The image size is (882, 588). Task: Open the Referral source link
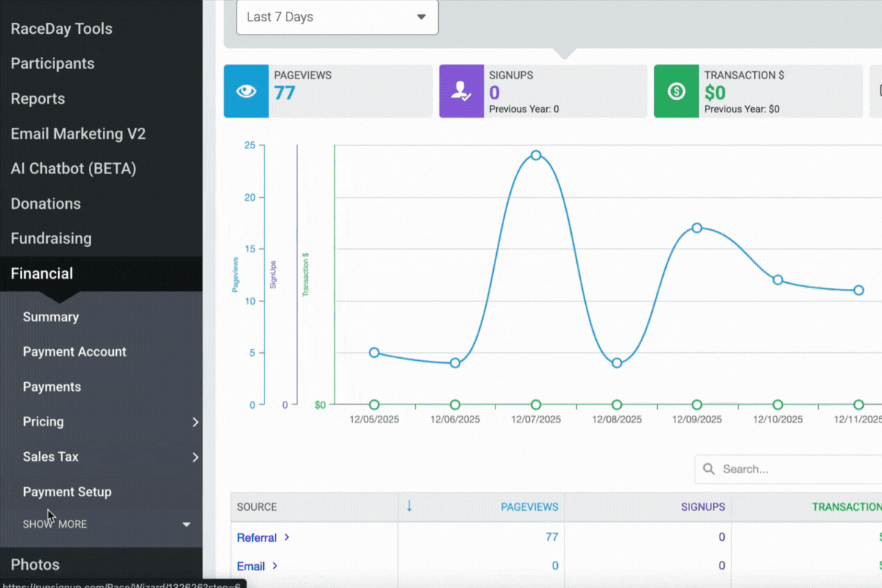point(257,537)
